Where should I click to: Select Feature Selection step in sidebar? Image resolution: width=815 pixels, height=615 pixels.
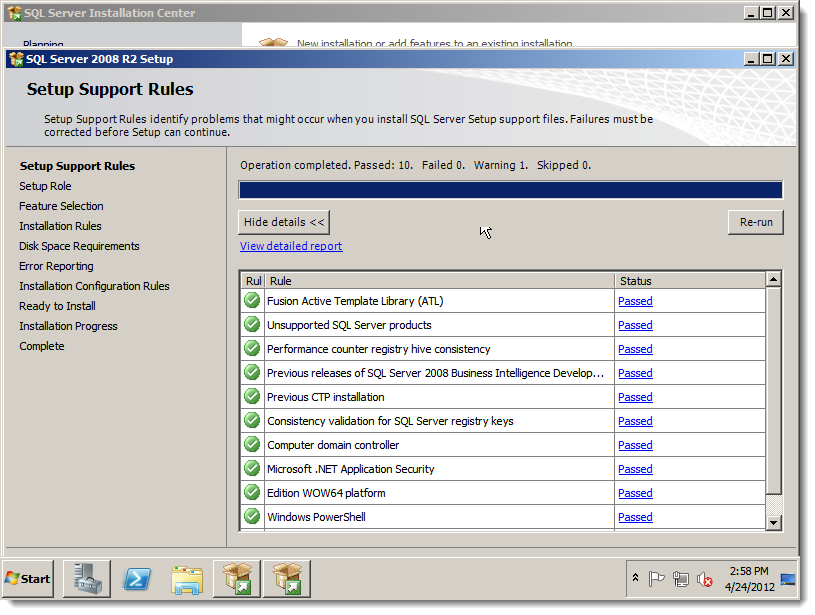pyautogui.click(x=61, y=206)
